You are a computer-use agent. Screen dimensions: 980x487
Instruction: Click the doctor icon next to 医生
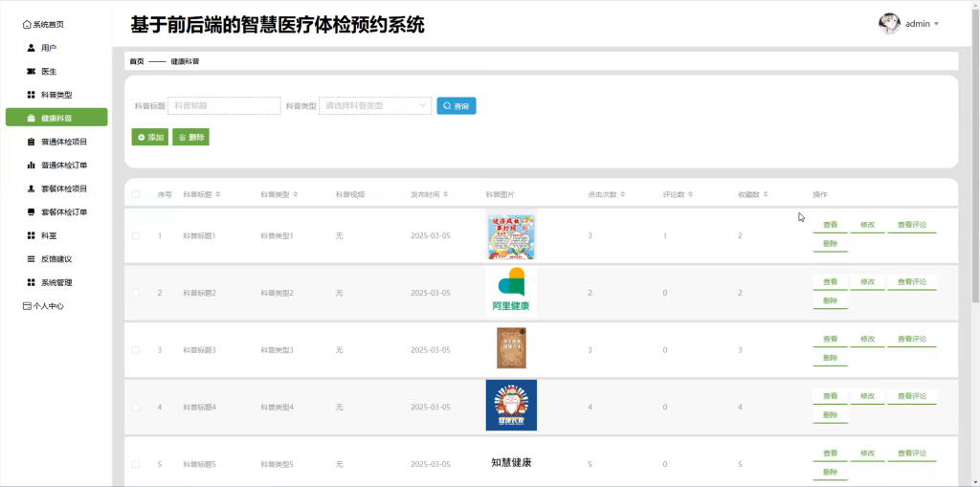(x=32, y=71)
